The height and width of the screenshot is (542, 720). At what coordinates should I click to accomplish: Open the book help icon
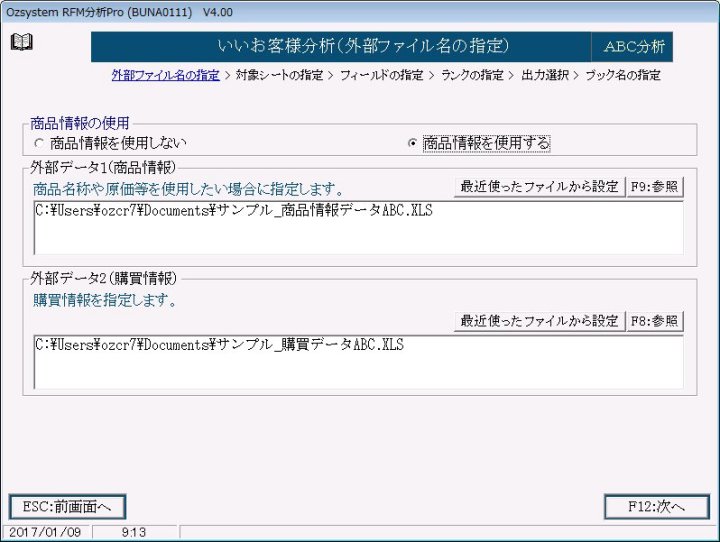click(22, 42)
